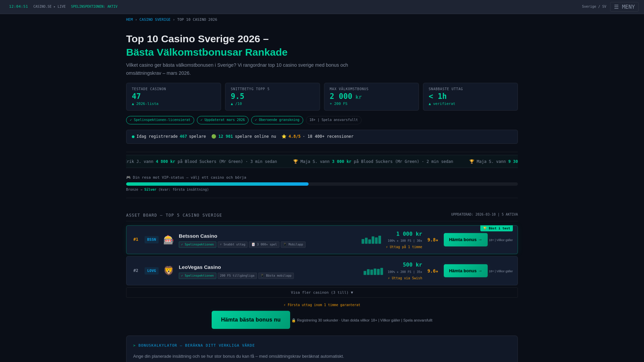Click the Betsson Casino title
Viewport: 644px width, 362px height.
(198, 236)
